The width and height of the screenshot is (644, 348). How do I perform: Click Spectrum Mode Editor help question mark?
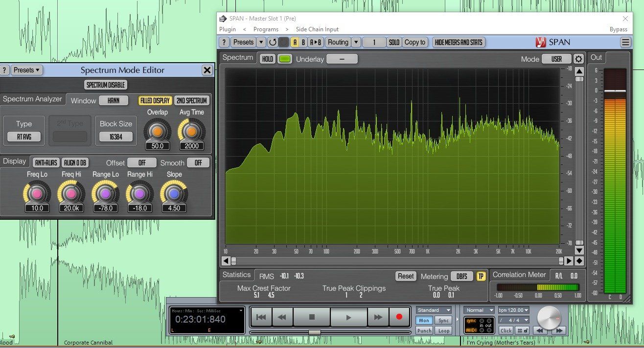click(4, 70)
